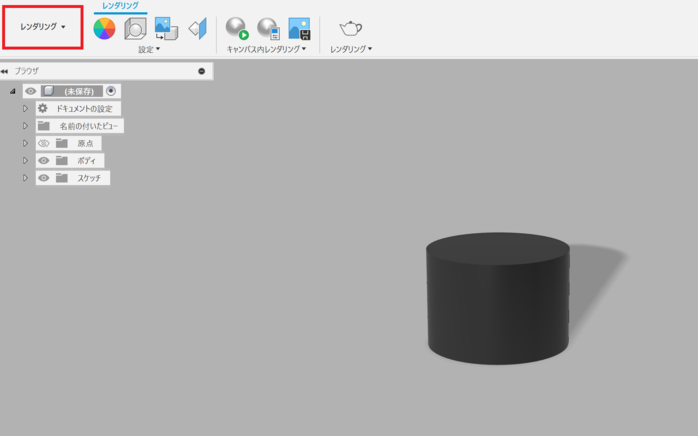Click the Decal image tool icon

tap(166, 29)
